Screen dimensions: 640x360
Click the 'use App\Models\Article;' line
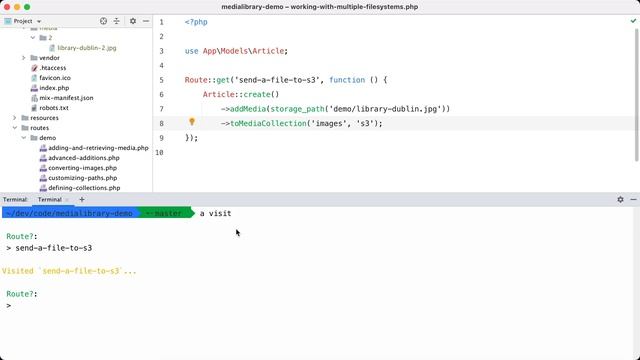[x=236, y=51]
